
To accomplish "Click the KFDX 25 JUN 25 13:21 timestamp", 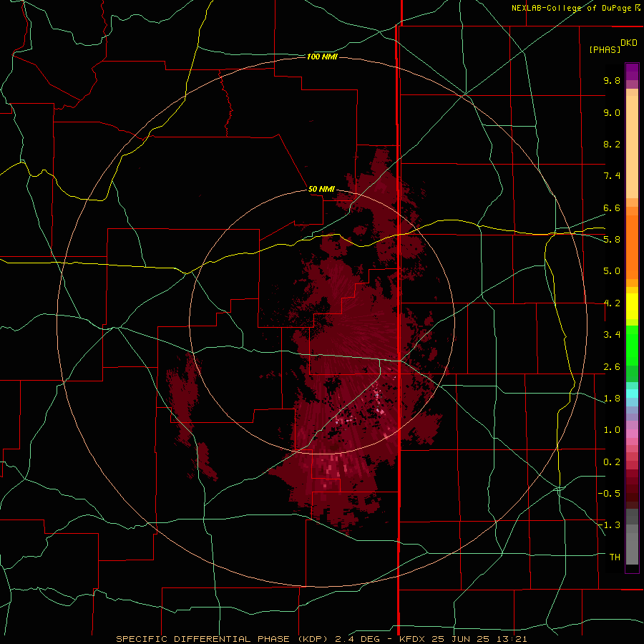I will coord(463,639).
